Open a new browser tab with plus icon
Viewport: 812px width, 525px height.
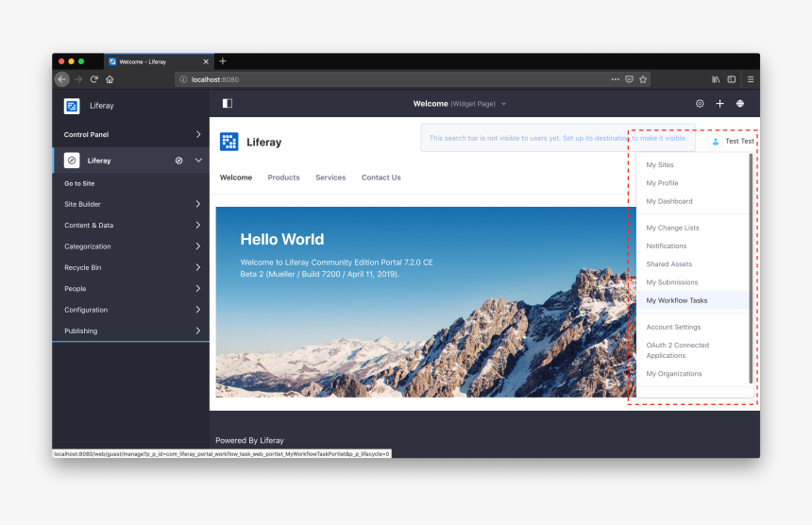pos(223,61)
